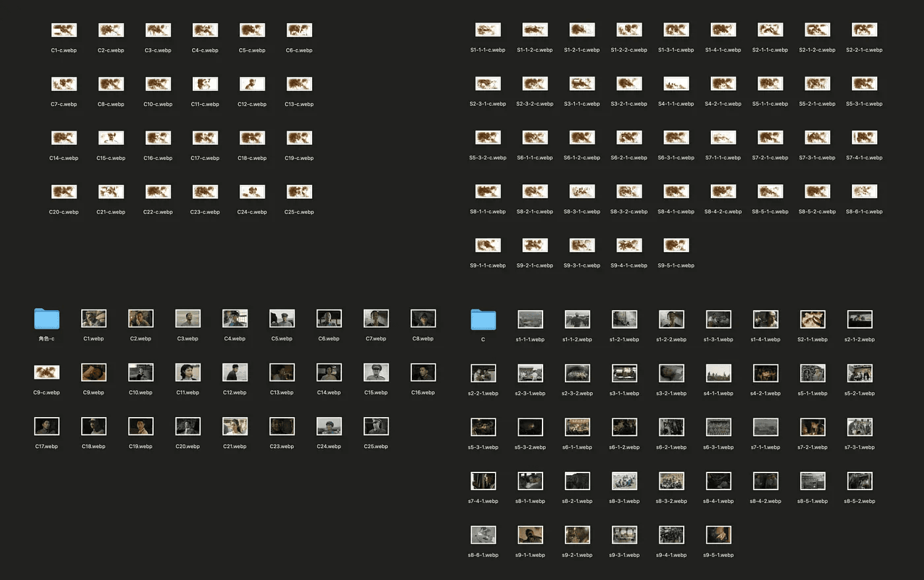Click the s2-2-1.webp scene thumbnail

point(483,373)
